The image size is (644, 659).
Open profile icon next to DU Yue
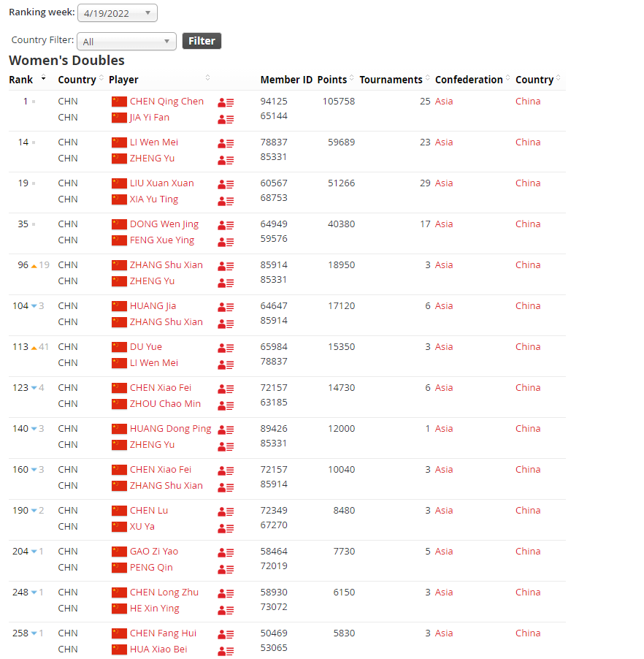click(x=226, y=348)
